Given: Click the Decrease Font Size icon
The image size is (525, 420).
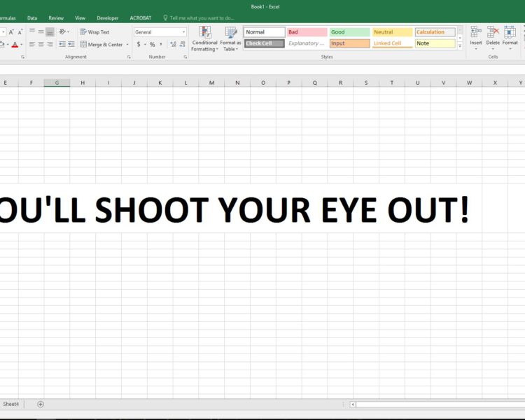Looking at the screenshot, I should tap(20, 32).
